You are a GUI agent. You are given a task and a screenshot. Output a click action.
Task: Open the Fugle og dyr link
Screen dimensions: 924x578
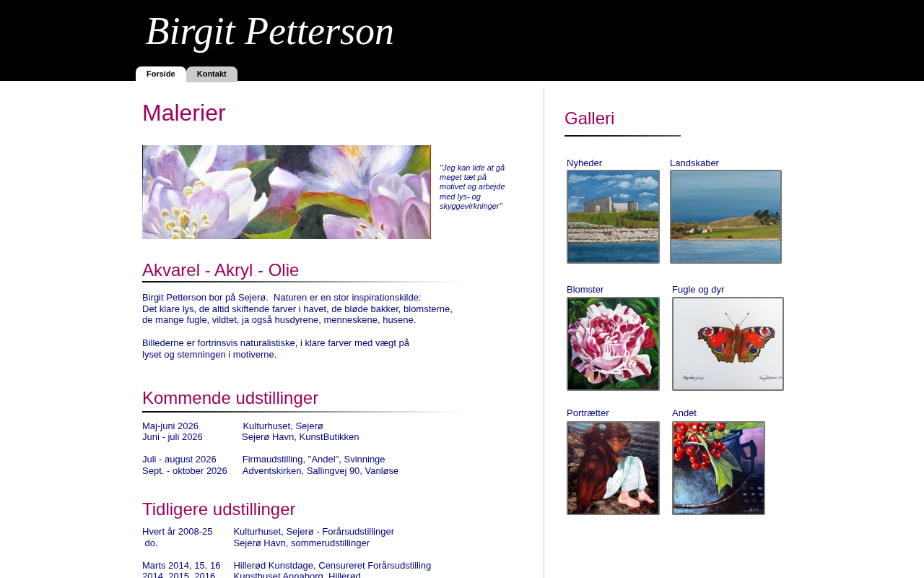point(698,290)
